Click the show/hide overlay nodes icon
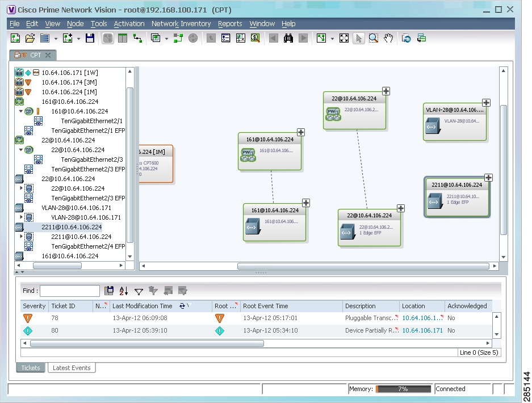The width and height of the screenshot is (532, 403). coord(178,38)
